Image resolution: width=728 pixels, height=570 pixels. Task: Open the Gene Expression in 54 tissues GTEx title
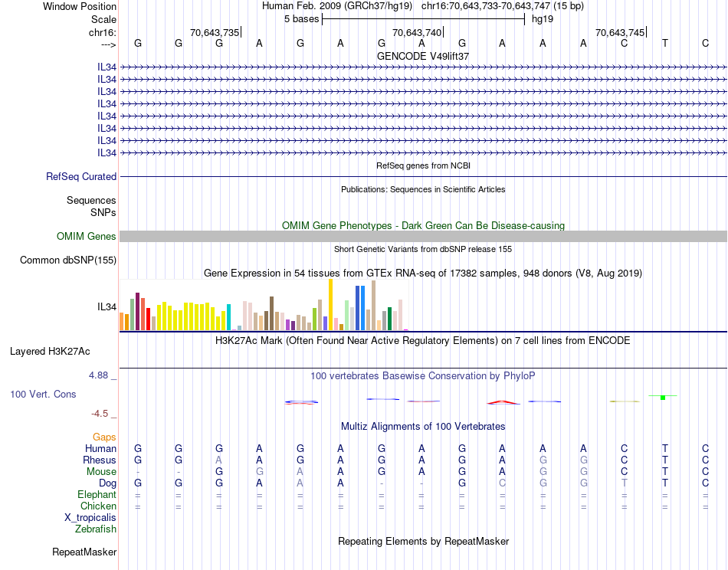pyautogui.click(x=423, y=273)
